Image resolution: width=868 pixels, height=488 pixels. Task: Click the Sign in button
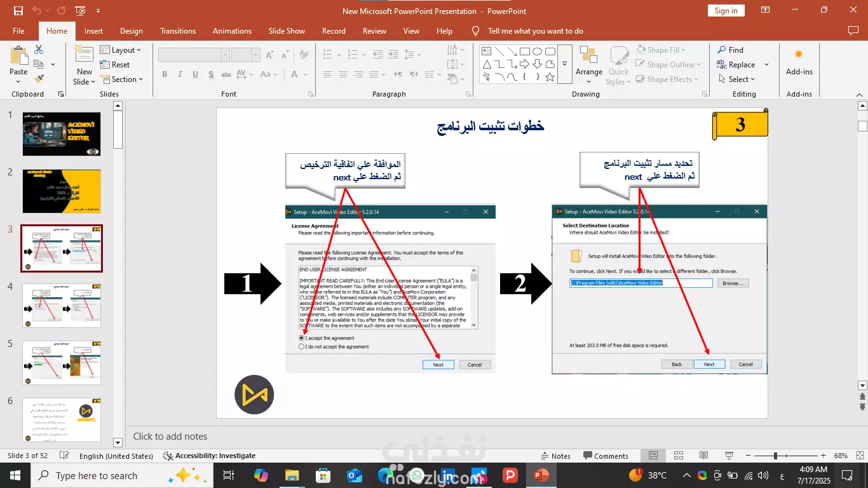click(726, 11)
